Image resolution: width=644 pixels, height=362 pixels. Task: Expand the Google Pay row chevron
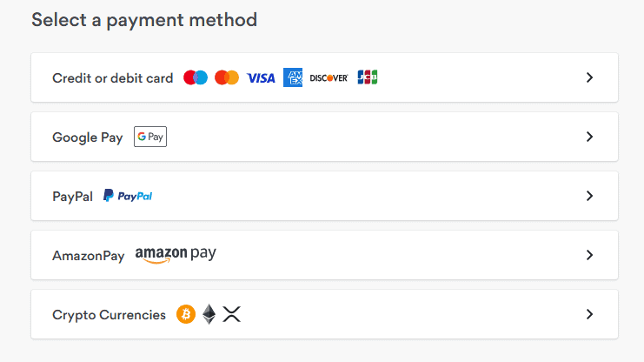coord(589,137)
